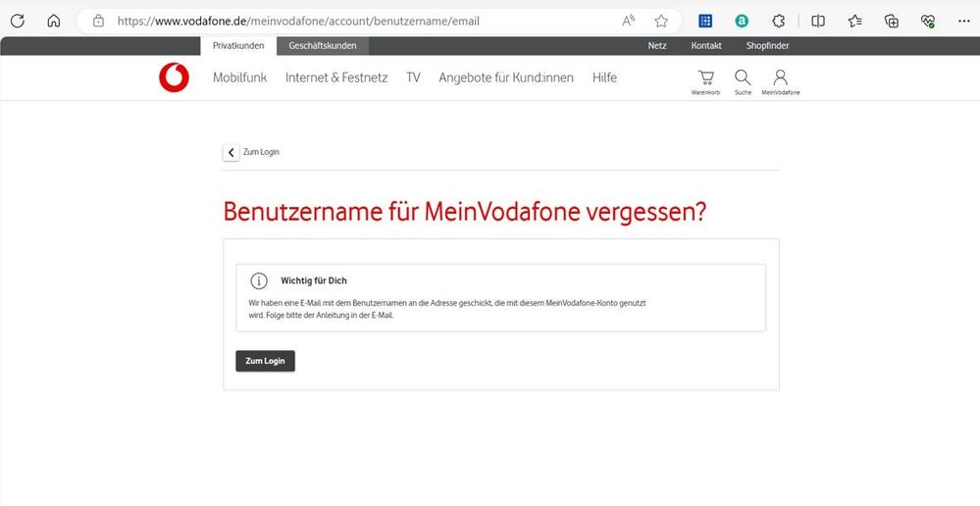Open the Collections icon
The height and width of the screenshot is (506, 980).
[892, 22]
